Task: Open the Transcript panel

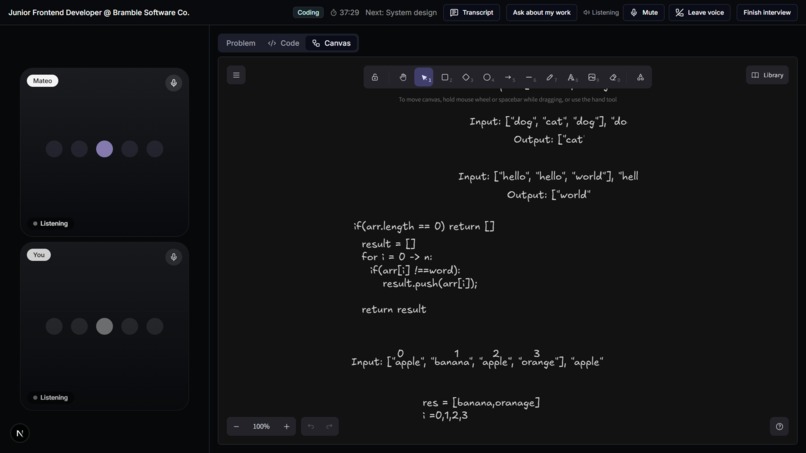Action: (x=471, y=12)
